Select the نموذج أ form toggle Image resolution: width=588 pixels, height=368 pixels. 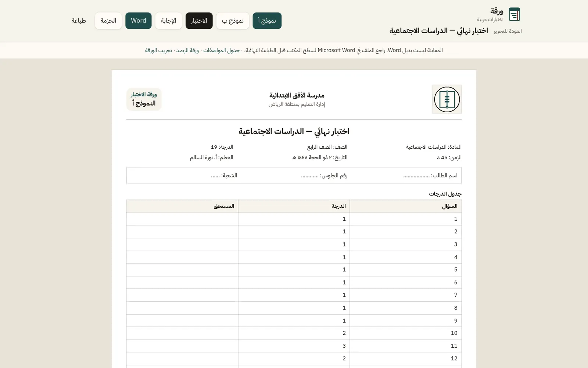[267, 21]
